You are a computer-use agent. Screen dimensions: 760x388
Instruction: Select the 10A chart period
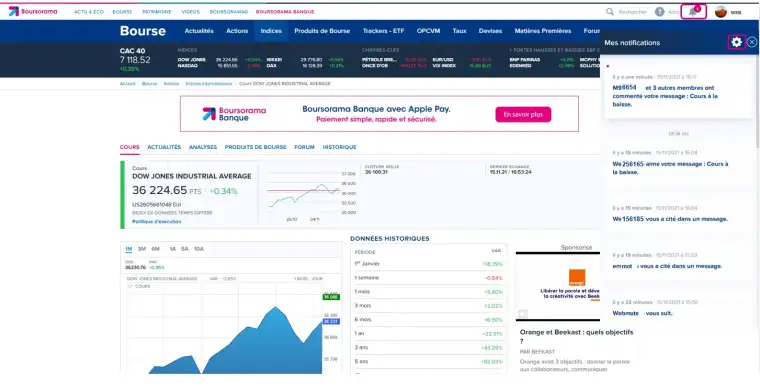199,249
